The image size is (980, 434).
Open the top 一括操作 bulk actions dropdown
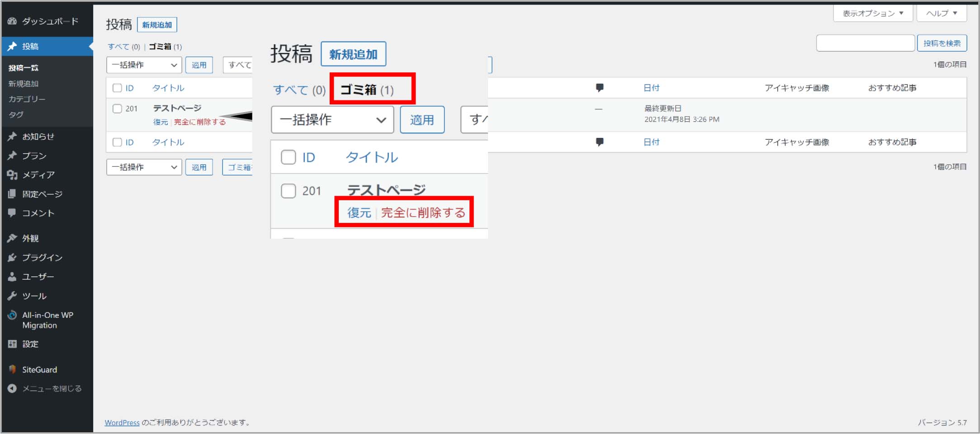144,65
